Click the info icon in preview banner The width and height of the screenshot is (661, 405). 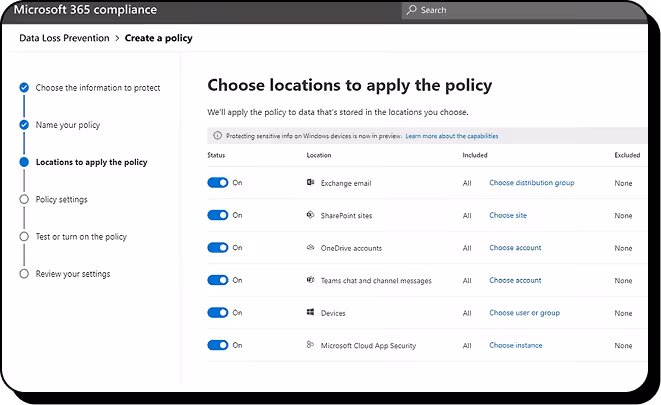click(217, 136)
